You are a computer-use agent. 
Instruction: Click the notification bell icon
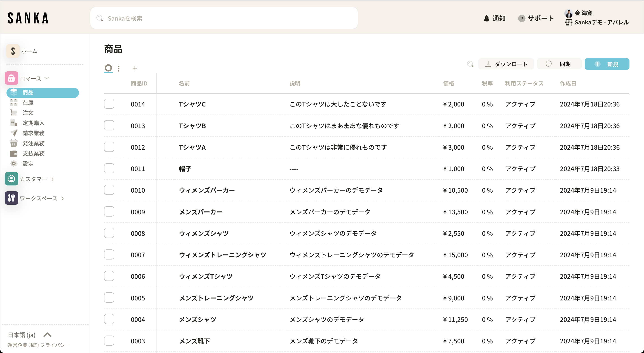click(x=486, y=19)
